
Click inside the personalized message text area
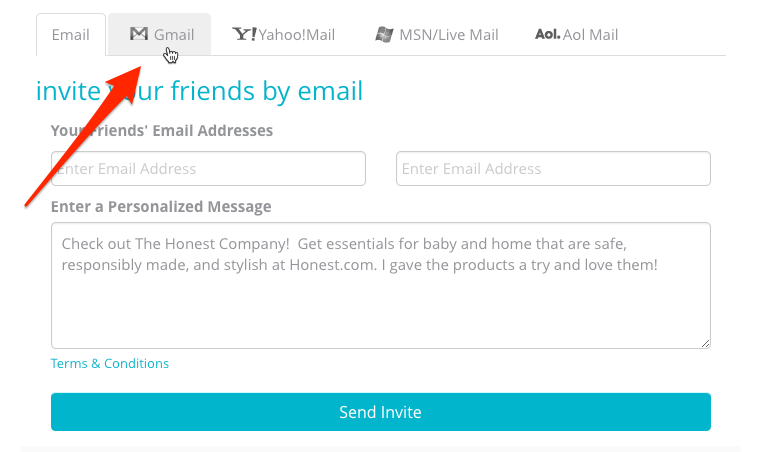point(381,285)
